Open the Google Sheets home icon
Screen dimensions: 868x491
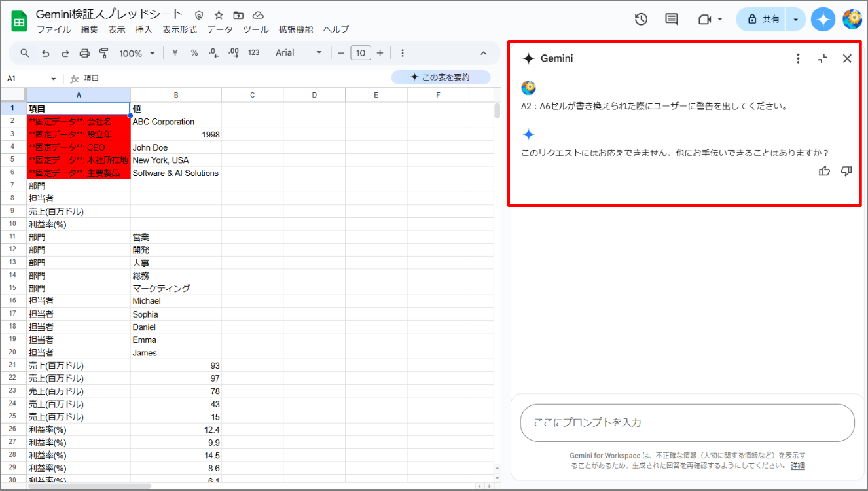pos(19,22)
